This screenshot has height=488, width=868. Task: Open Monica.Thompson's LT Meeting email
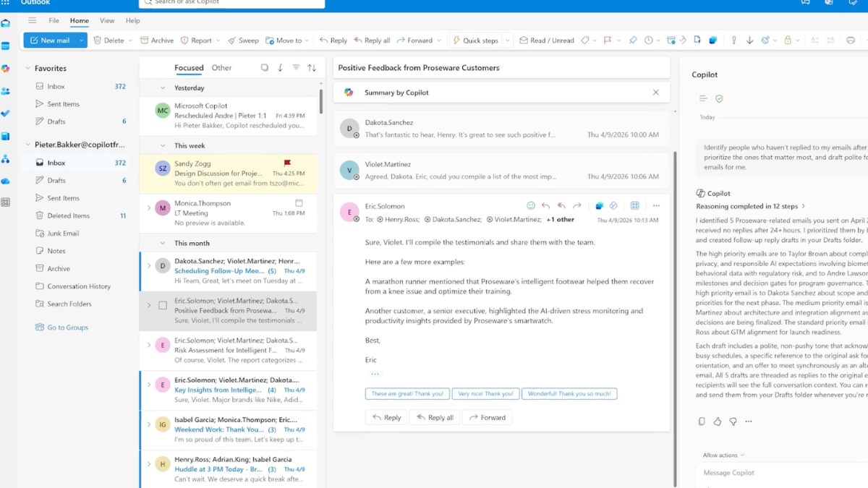pos(229,213)
